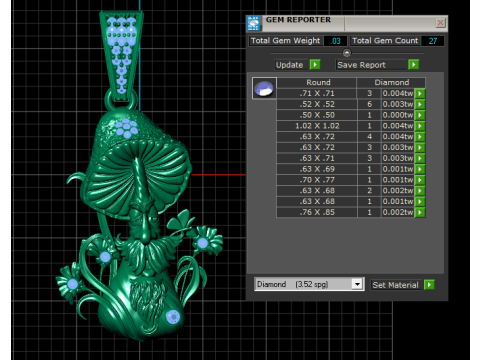Screen dimensions: 480x360
Task: Select the .71 X .71 size cell
Action: [x=317, y=93]
